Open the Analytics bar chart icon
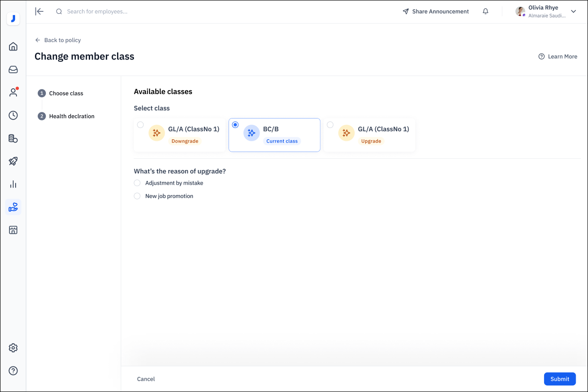Viewport: 588px width, 392px height. pyautogui.click(x=13, y=184)
